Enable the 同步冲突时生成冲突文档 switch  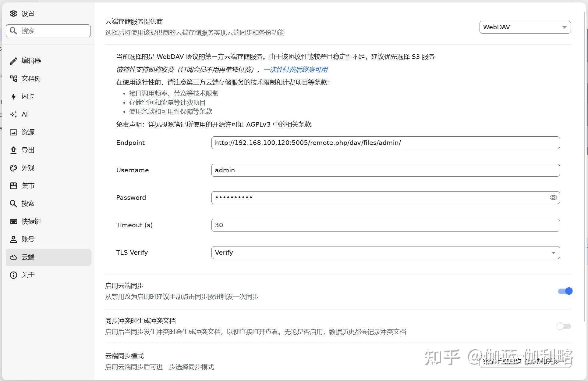coord(563,326)
